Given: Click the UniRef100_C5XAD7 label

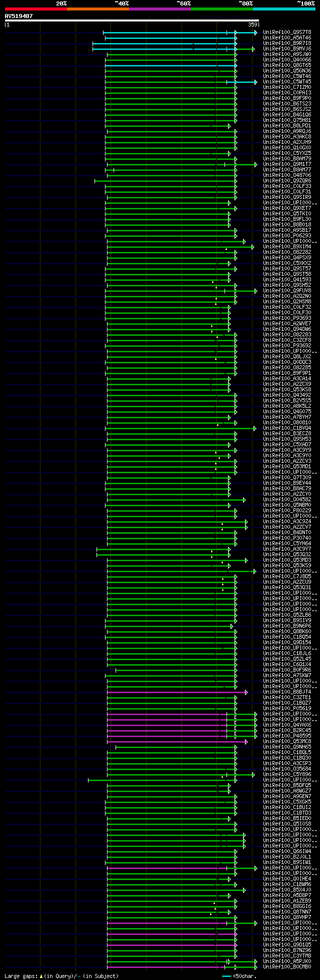Looking at the screenshot, I should pos(287,445).
